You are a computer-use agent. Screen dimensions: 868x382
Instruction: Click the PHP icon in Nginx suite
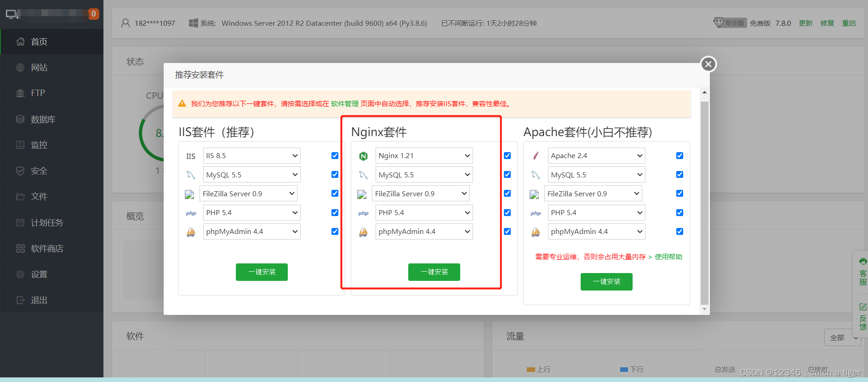[x=363, y=213]
